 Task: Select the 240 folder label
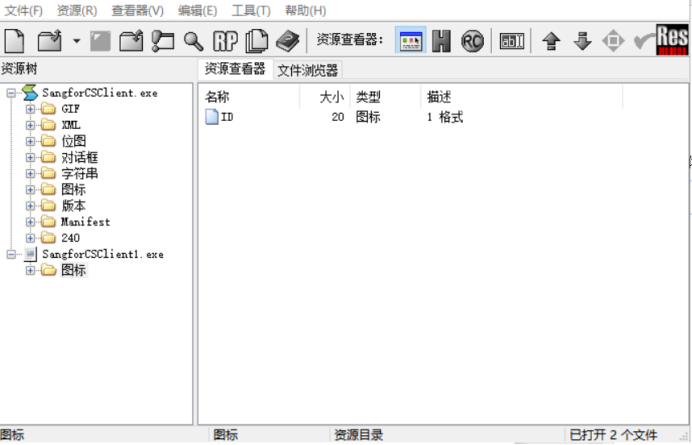pyautogui.click(x=71, y=238)
